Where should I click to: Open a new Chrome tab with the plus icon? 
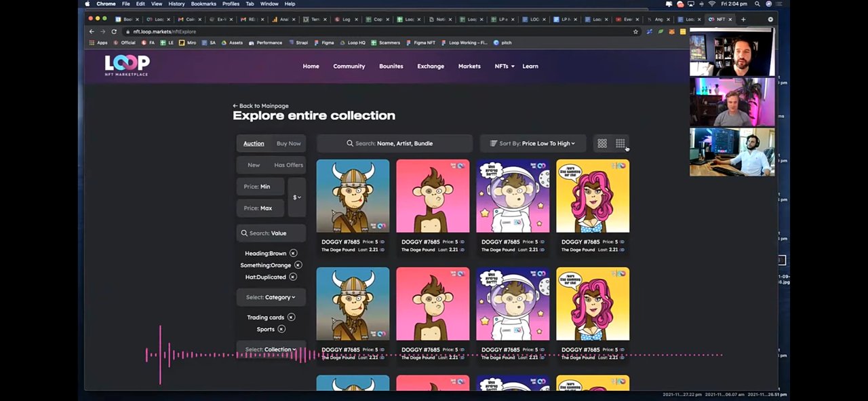tap(743, 19)
